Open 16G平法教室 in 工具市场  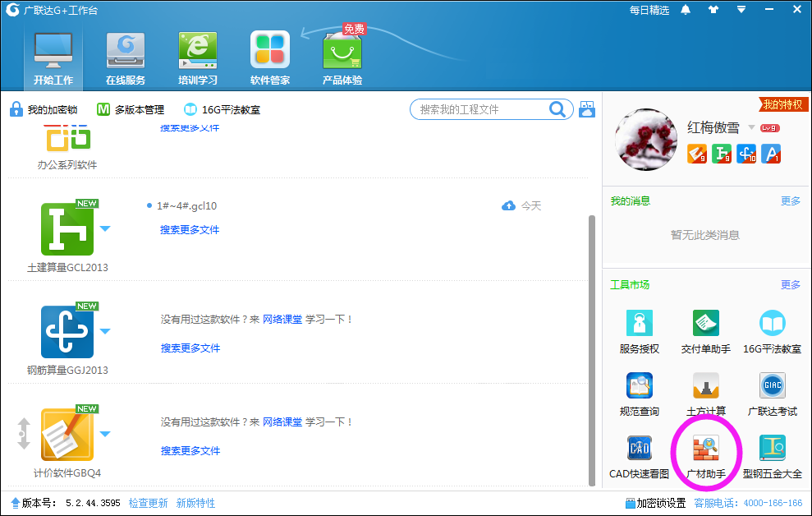tap(772, 332)
